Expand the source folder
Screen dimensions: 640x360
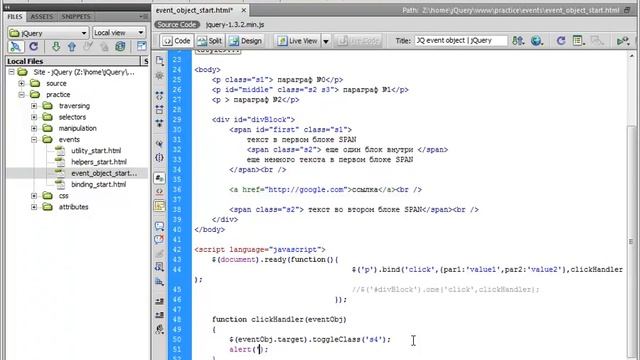click(21, 83)
